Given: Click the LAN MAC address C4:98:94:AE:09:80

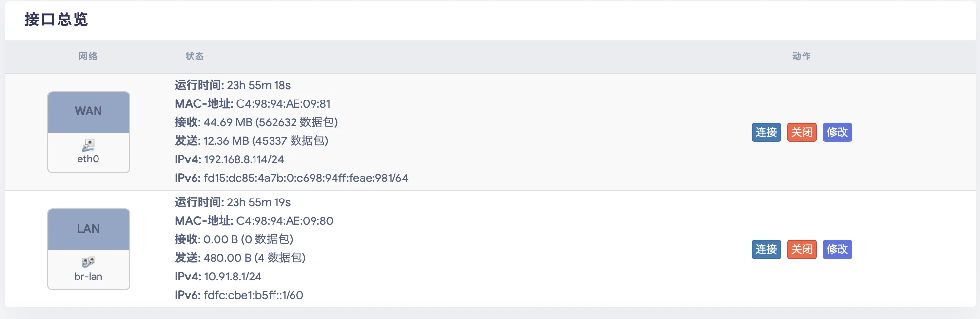Looking at the screenshot, I should click(x=284, y=221).
